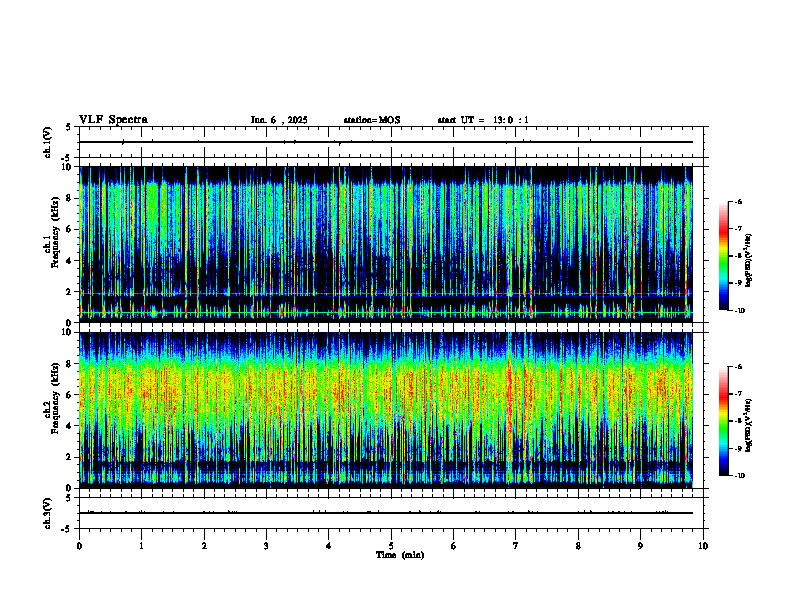Viewport: 792px width, 612px height.
Task: Click time axis tick label "0"
Action: 79,546
